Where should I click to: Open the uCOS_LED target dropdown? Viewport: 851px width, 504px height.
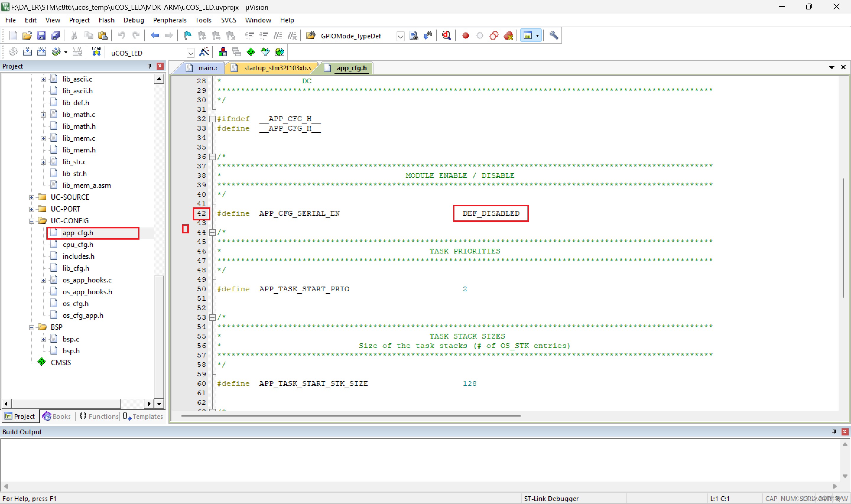coord(191,53)
